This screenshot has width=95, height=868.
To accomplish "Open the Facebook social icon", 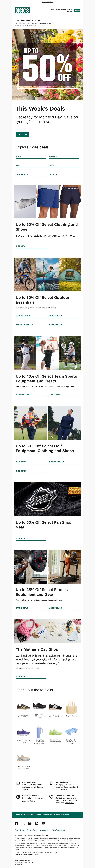I will click(17, 823).
